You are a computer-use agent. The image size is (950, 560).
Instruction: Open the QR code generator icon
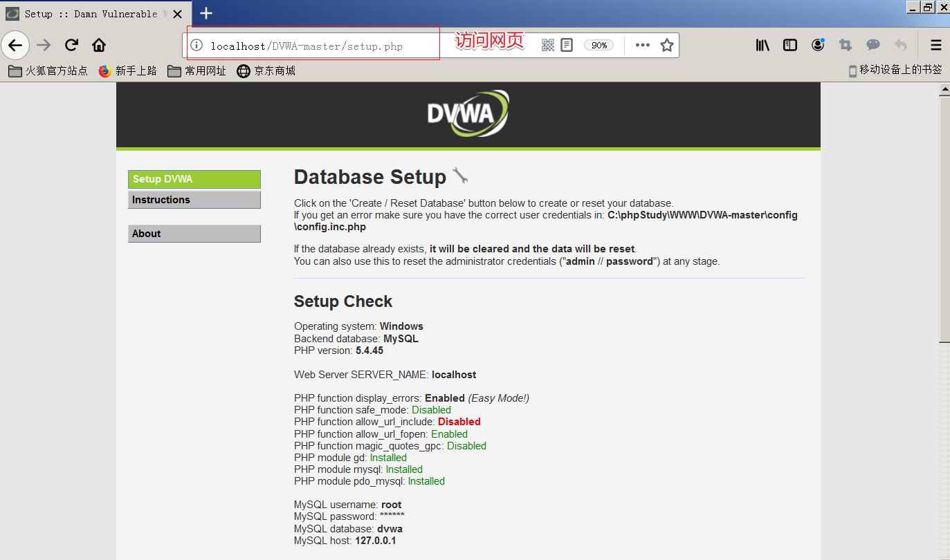[x=548, y=45]
